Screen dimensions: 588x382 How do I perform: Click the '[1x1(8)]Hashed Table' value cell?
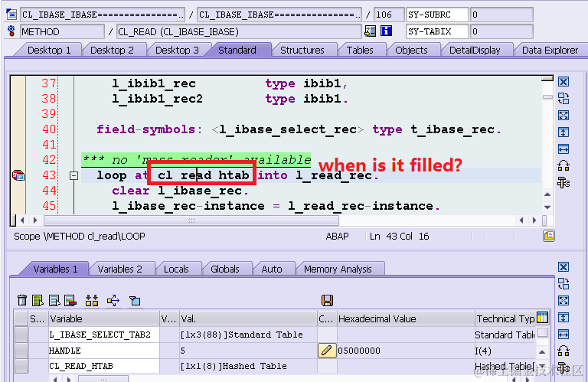[x=248, y=366]
